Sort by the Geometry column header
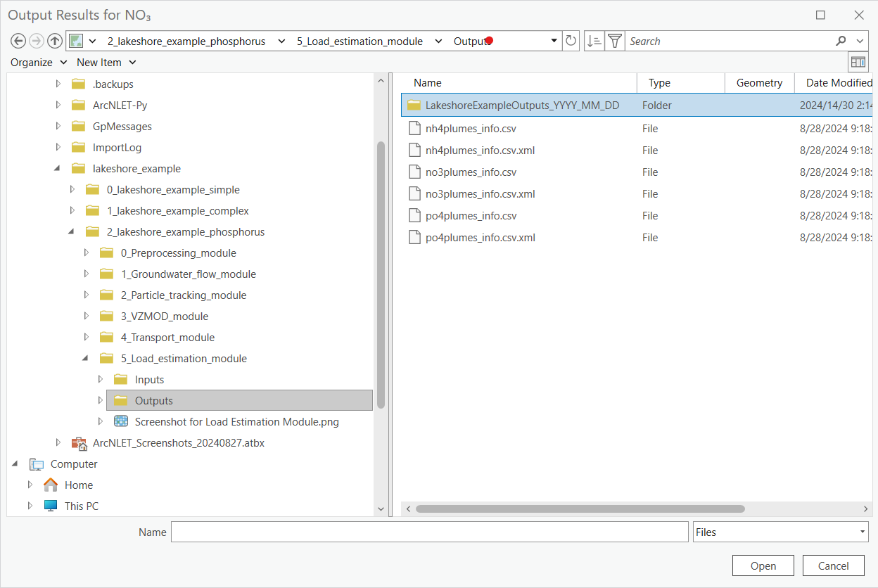Screen dimensions: 878x588 759,83
